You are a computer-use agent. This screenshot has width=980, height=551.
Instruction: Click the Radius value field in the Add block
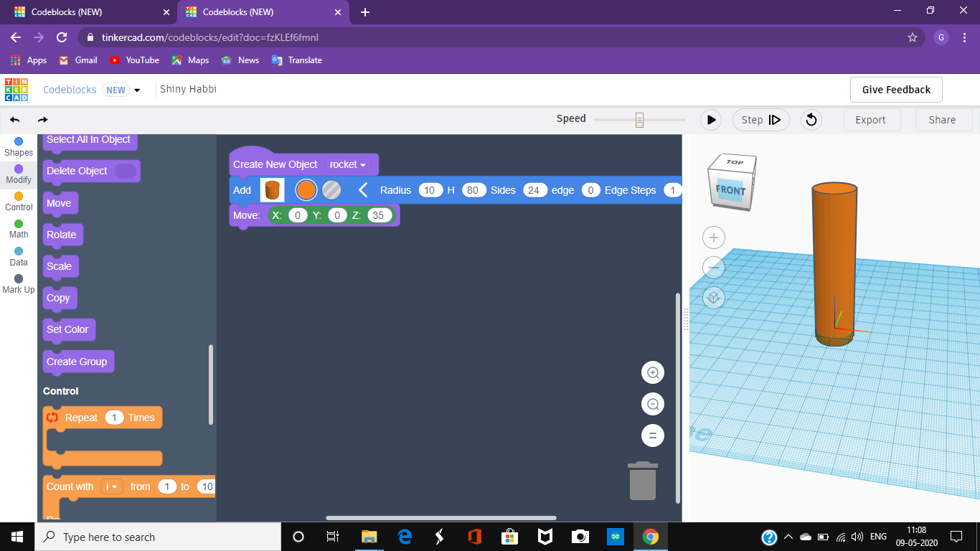tap(430, 190)
